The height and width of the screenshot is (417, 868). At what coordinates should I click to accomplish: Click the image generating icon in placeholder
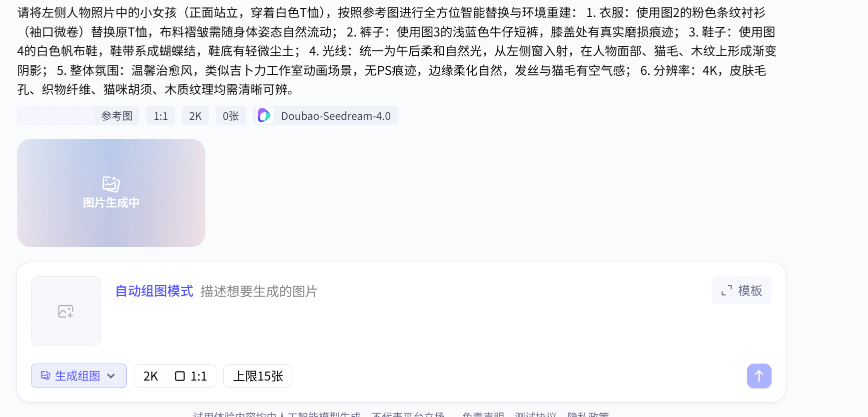[111, 184]
